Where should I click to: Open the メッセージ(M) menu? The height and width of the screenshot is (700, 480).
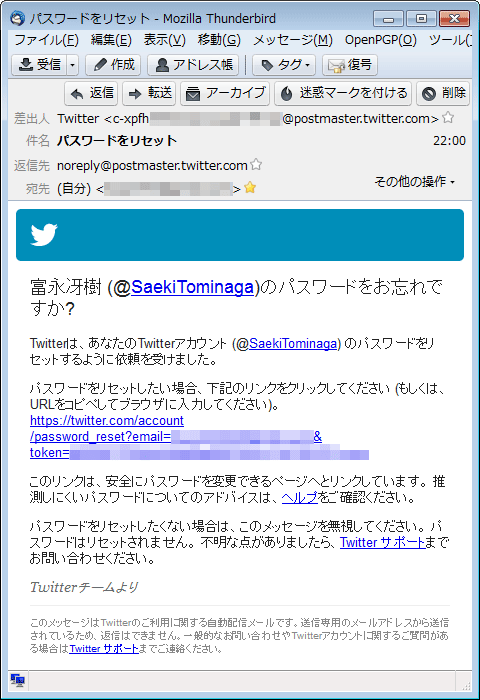(293, 40)
